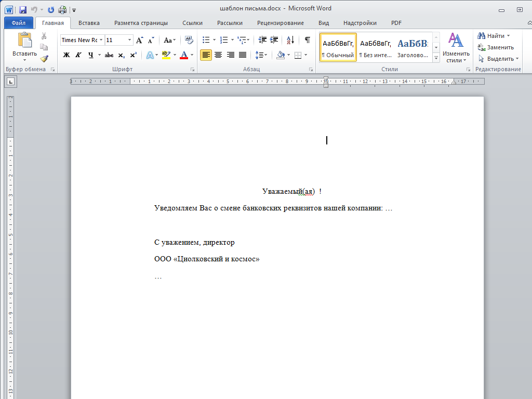Expand the styles gallery list
The image size is (532, 399).
(436, 59)
